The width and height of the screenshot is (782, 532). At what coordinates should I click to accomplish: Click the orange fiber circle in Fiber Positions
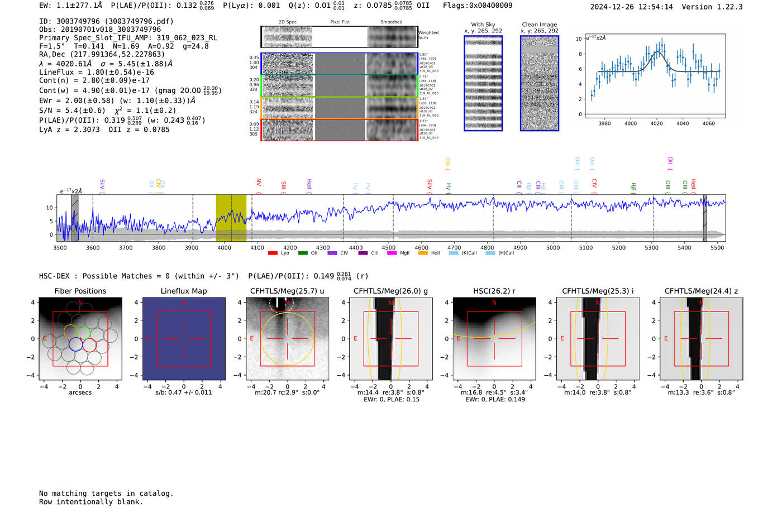[70, 332]
